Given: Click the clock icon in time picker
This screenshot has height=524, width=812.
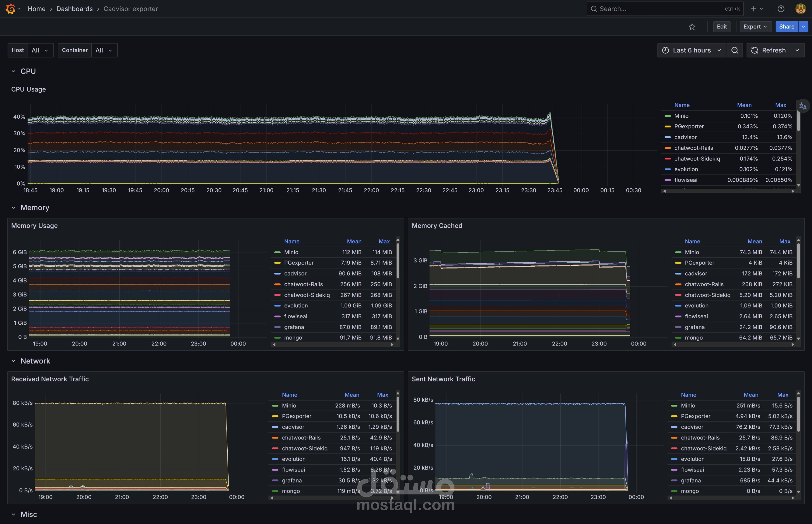Looking at the screenshot, I should pyautogui.click(x=665, y=50).
